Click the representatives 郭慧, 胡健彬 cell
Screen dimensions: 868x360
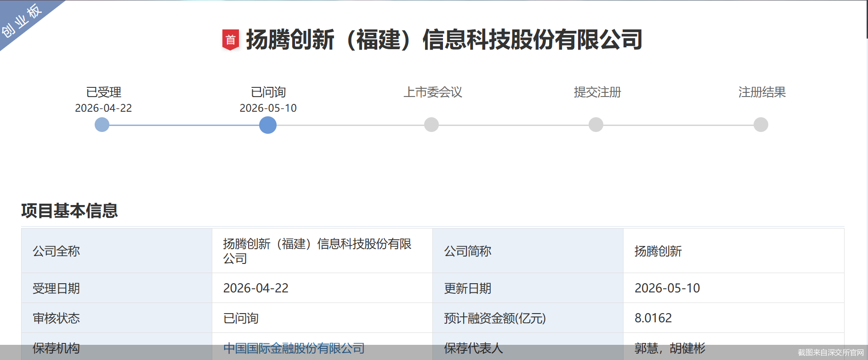pos(734,347)
